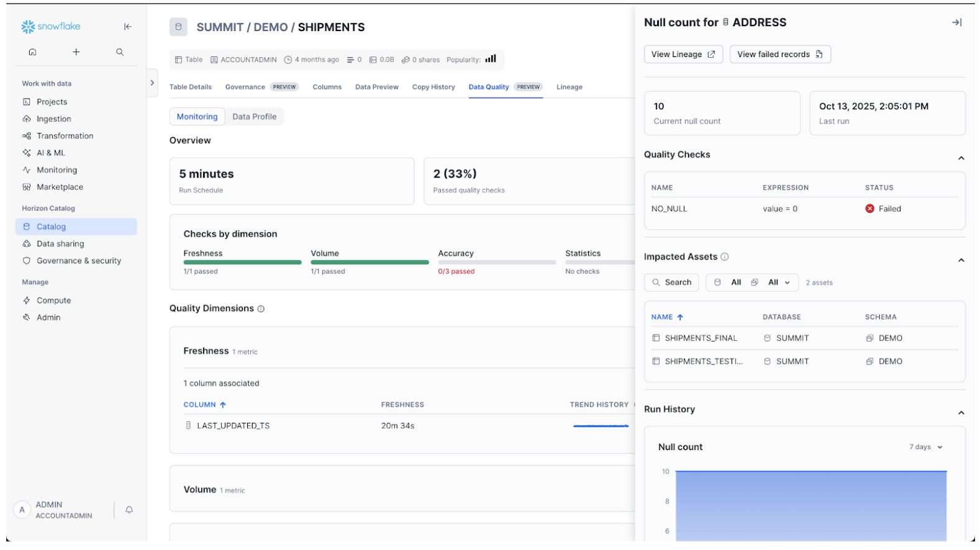Click the green Freshness progress bar

tap(242, 263)
